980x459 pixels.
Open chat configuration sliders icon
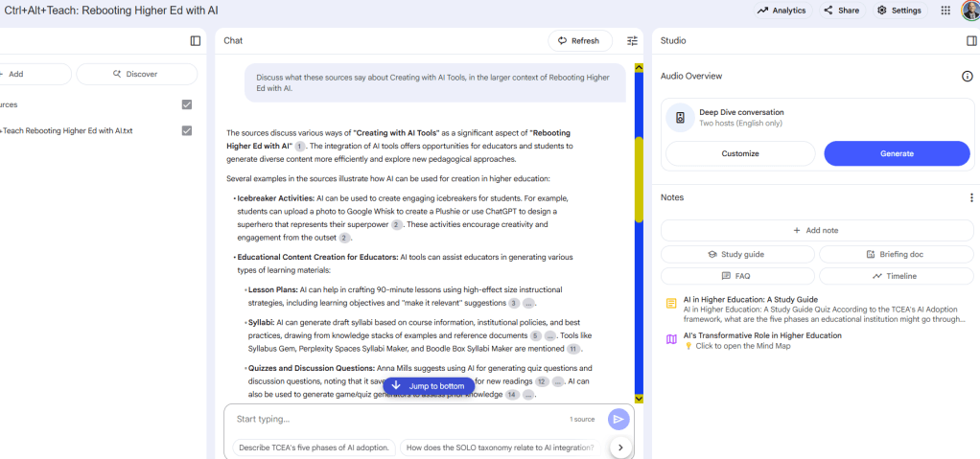[632, 41]
